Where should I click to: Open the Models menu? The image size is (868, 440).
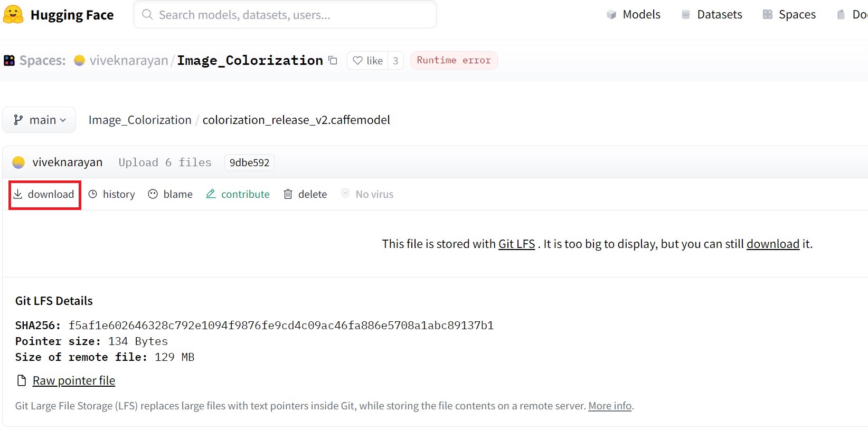[634, 15]
